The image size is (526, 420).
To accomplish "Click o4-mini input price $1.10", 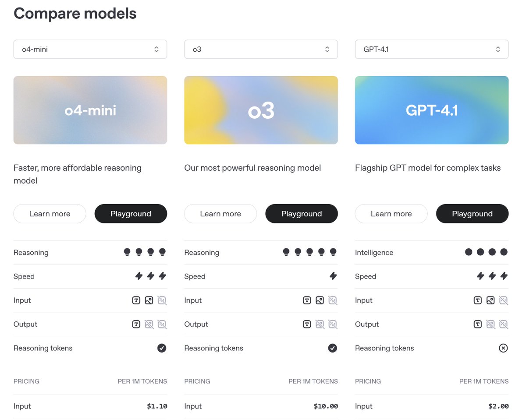I will point(157,406).
